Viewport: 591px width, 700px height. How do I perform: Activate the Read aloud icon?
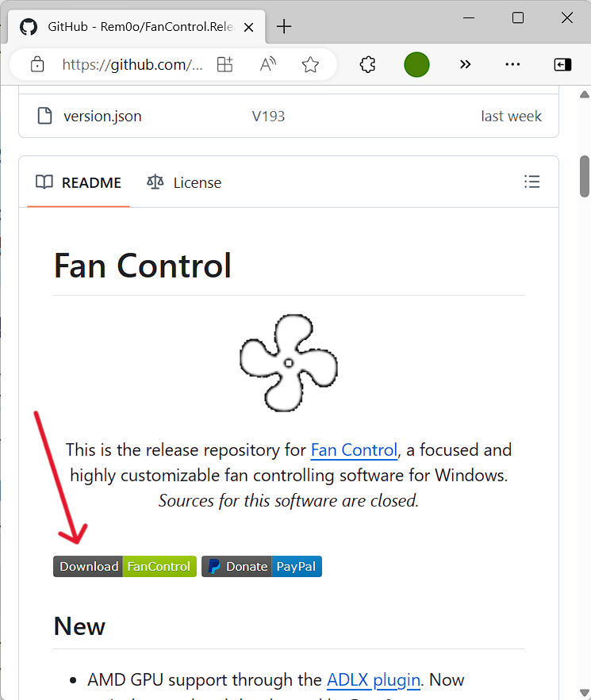(268, 65)
